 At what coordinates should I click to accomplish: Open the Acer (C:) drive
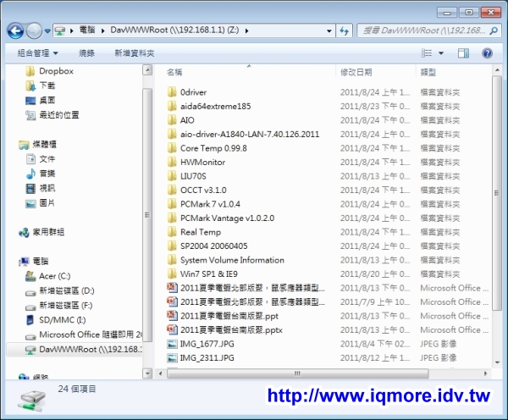[55, 276]
